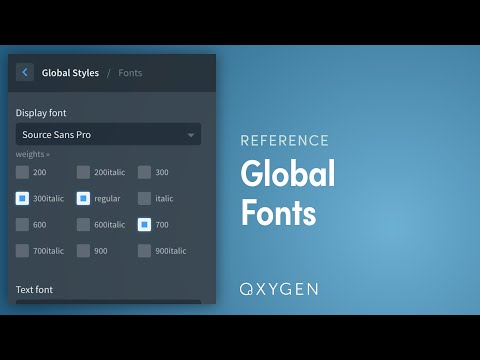The height and width of the screenshot is (360, 480).
Task: Click the Text font label
Action: [34, 290]
